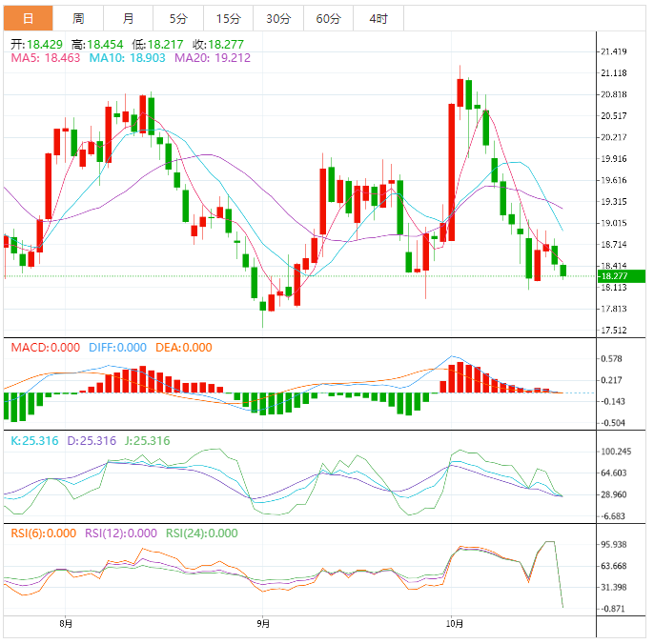Open the 15分 timeframe tab
654x644 pixels.
pyautogui.click(x=228, y=18)
